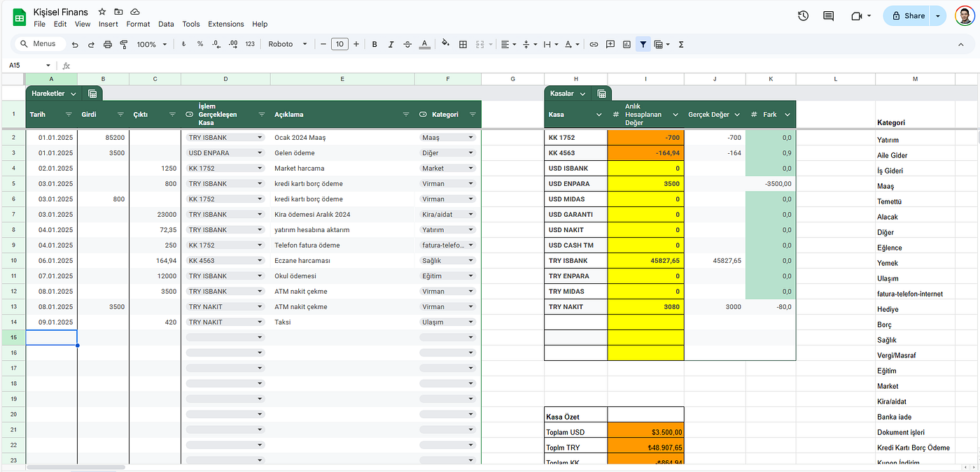Open the version history clock icon
980x472 pixels.
[x=803, y=15]
